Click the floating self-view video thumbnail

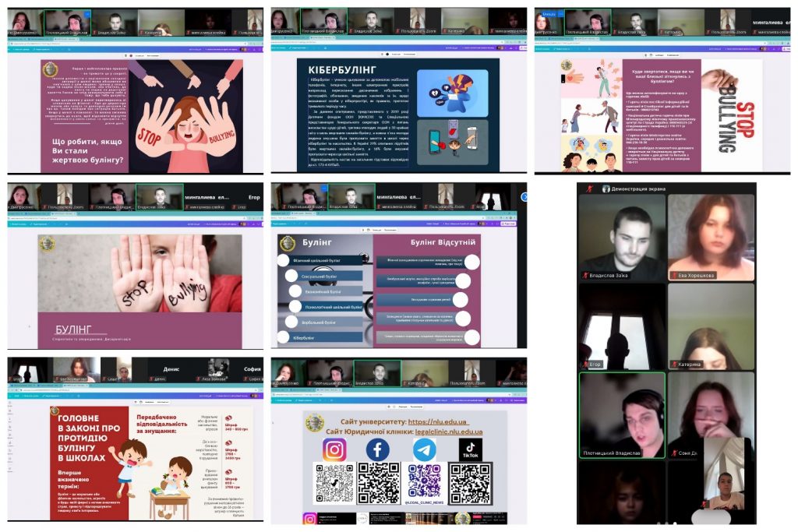coord(725,484)
